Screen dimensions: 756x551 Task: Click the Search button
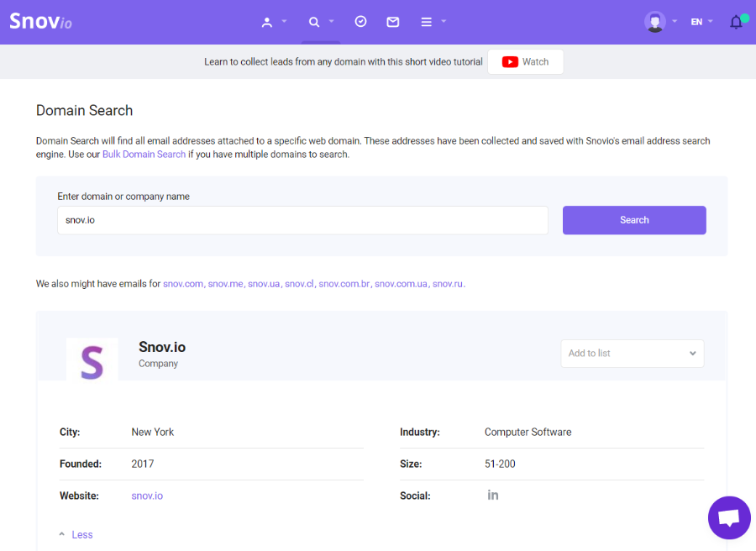pos(634,220)
